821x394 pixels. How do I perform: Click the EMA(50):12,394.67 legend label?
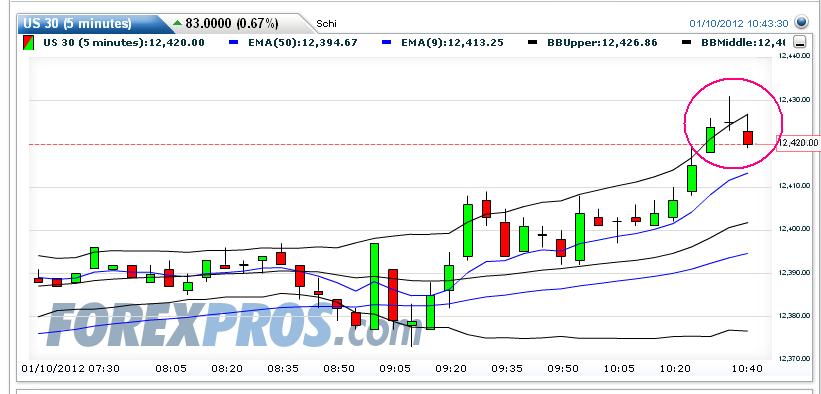coord(303,42)
